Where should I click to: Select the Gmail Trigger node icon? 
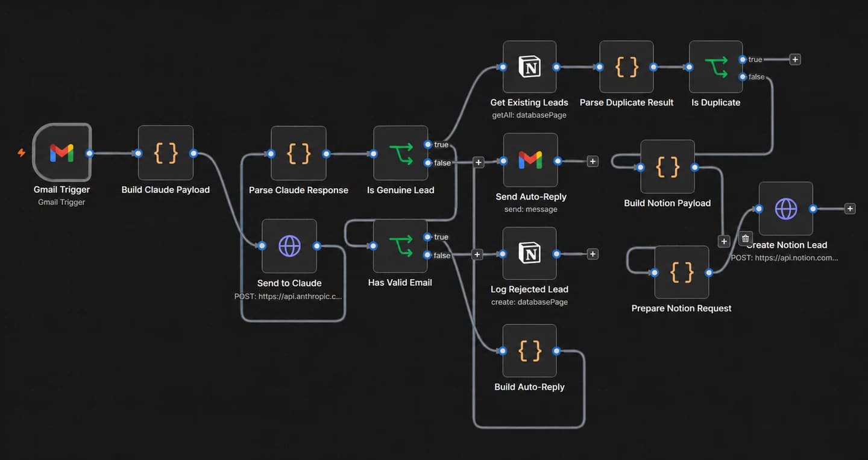(61, 153)
